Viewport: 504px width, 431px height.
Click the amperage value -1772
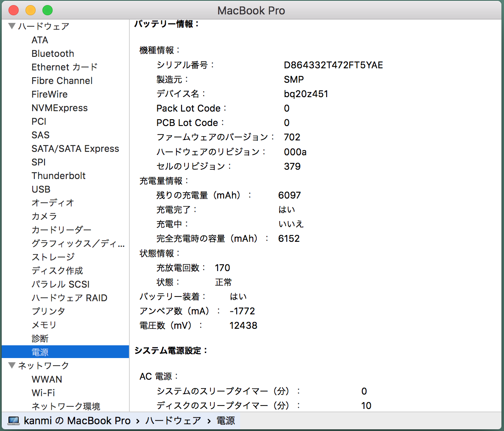click(x=242, y=311)
